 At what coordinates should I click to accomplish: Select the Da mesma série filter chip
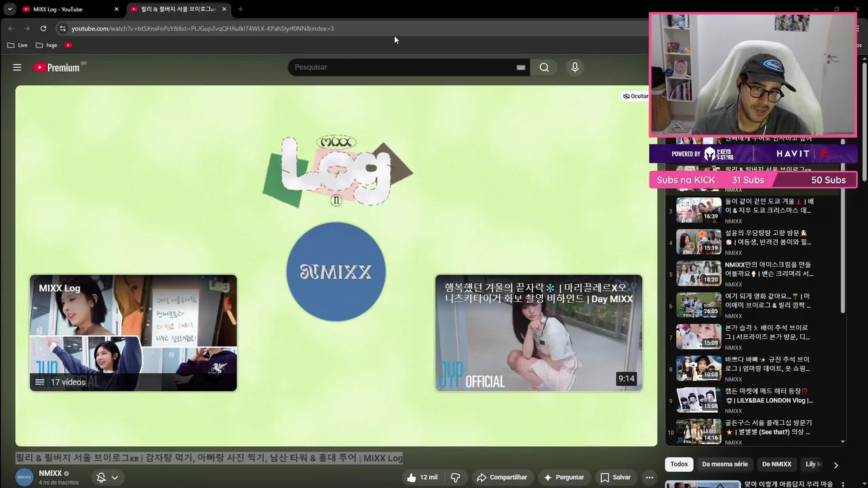point(725,464)
